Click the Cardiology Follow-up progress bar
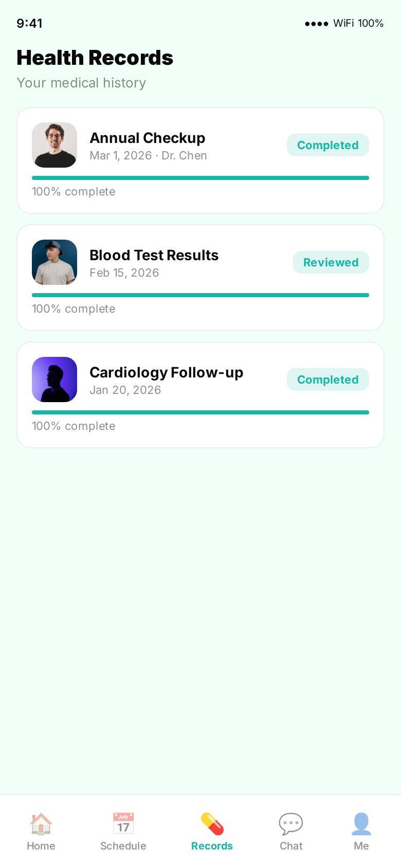 (x=200, y=412)
